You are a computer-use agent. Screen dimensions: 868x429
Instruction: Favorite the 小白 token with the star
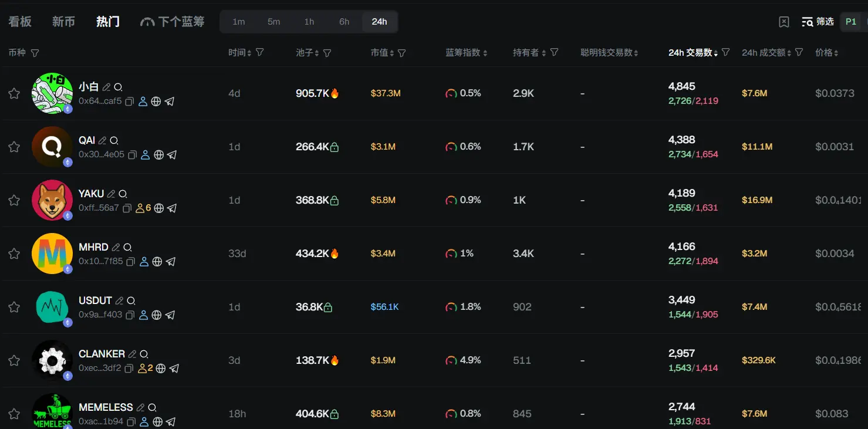click(14, 93)
